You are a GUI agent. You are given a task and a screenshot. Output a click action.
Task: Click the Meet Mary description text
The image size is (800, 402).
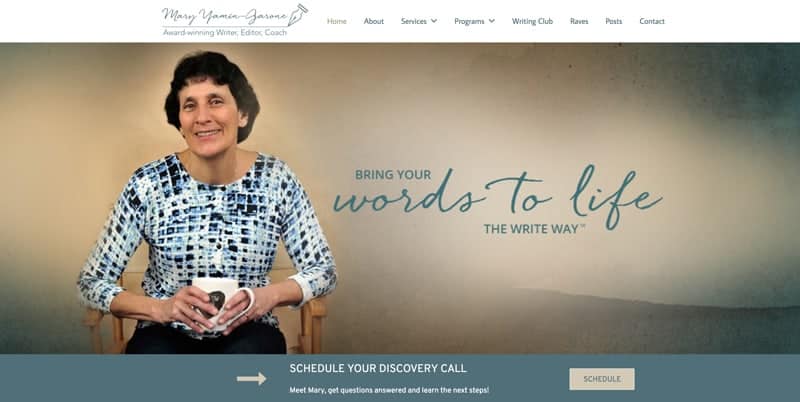(389, 390)
